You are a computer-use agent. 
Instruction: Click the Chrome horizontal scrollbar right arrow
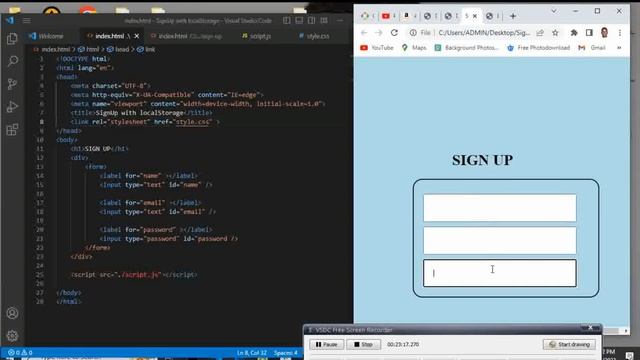pos(626,331)
